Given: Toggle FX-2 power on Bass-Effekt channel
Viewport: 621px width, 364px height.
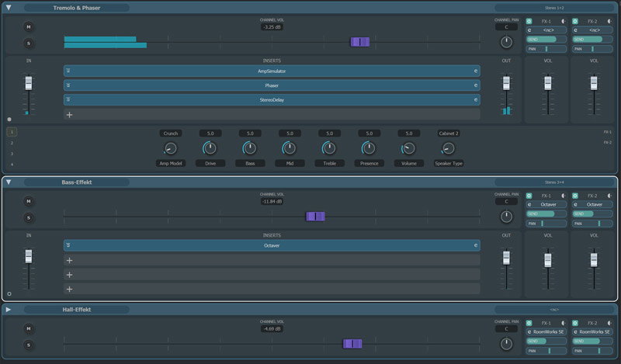Looking at the screenshot, I should (576, 196).
